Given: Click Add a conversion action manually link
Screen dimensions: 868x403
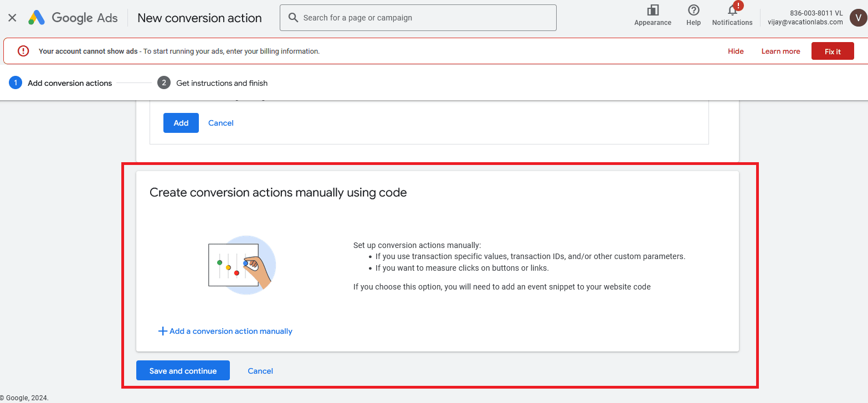Looking at the screenshot, I should [231, 331].
